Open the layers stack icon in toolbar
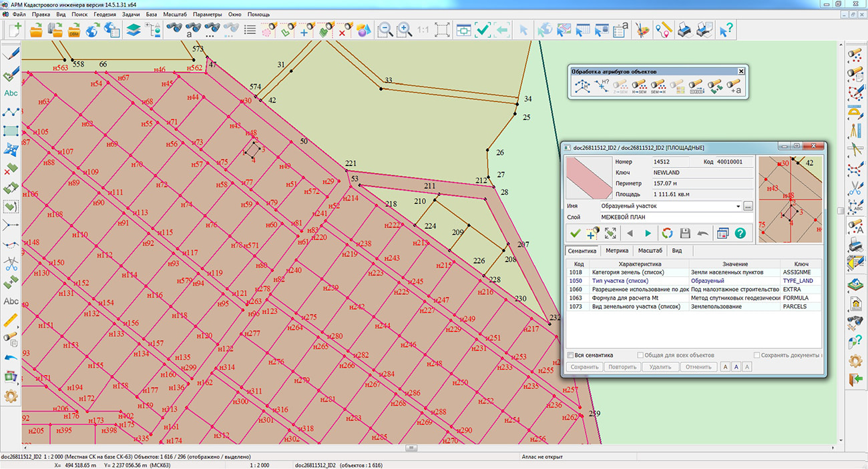868x469 pixels. (x=134, y=29)
